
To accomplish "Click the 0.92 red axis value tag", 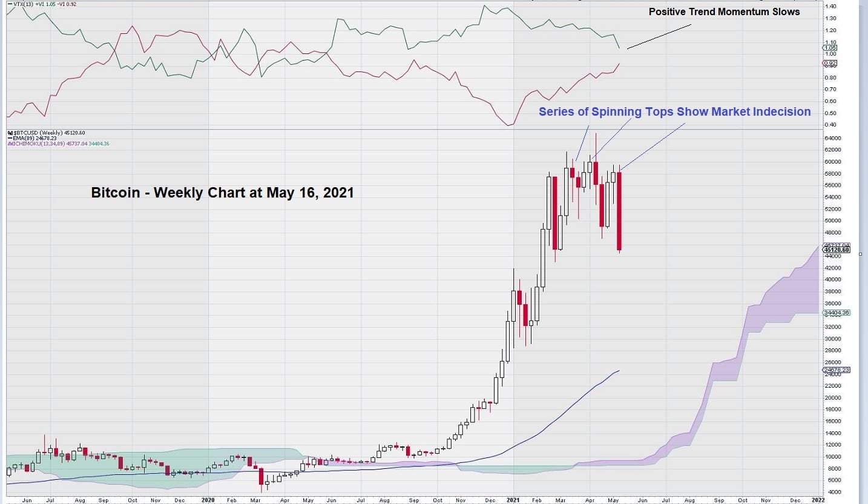I will (829, 63).
